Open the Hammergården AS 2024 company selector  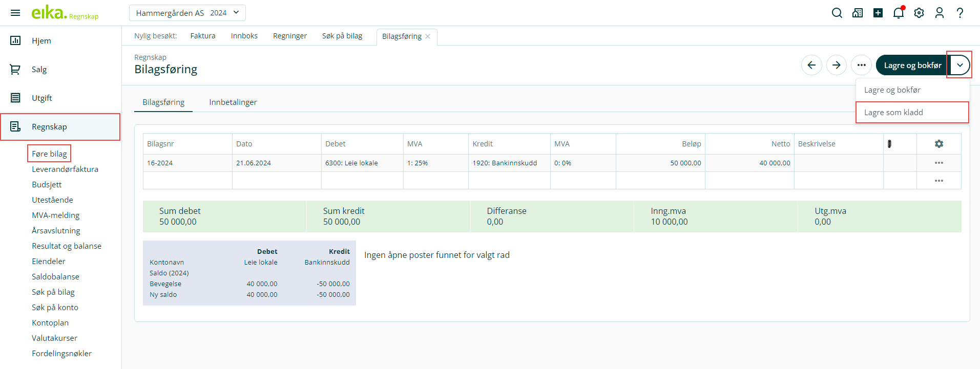coord(187,13)
